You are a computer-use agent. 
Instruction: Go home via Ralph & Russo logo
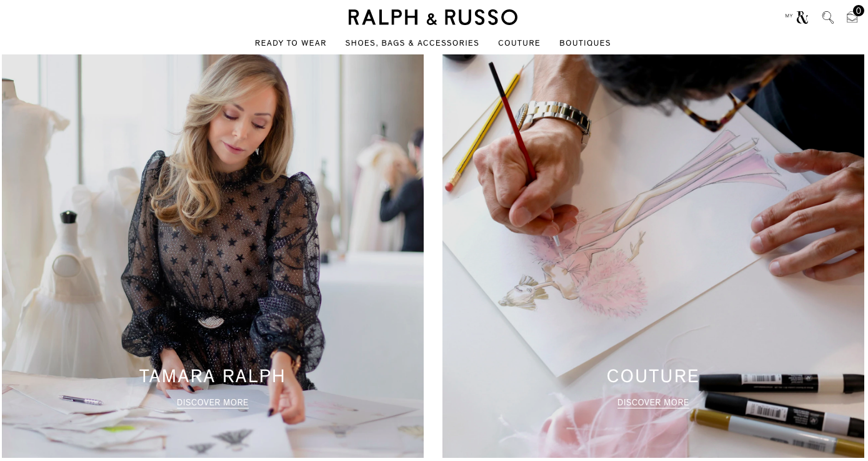pyautogui.click(x=432, y=17)
